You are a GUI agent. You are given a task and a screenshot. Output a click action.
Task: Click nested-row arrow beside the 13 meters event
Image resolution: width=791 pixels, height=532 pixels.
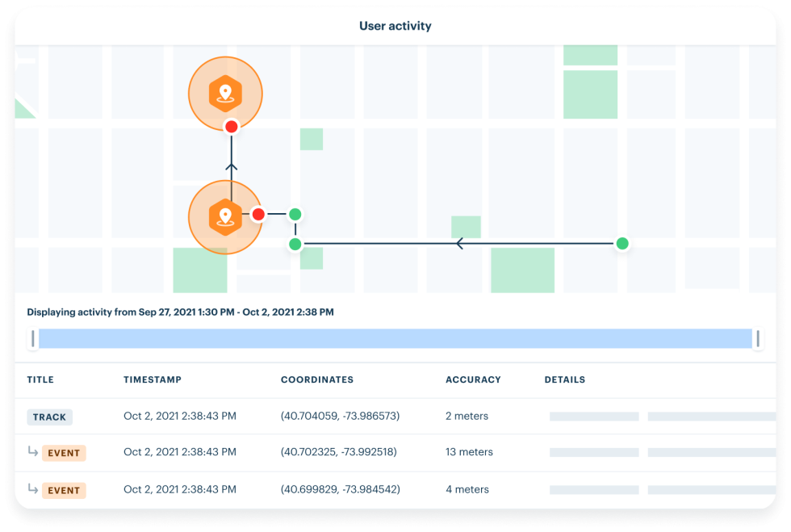33,452
